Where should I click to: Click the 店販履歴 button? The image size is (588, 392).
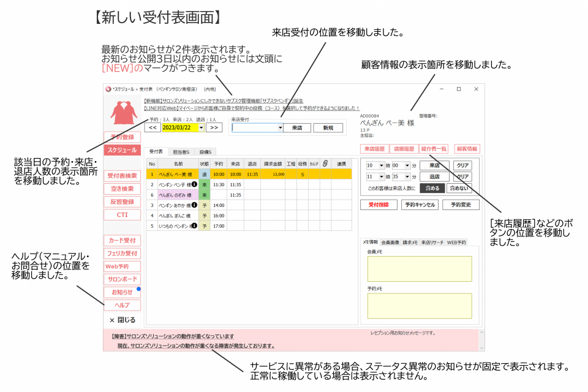tap(404, 149)
